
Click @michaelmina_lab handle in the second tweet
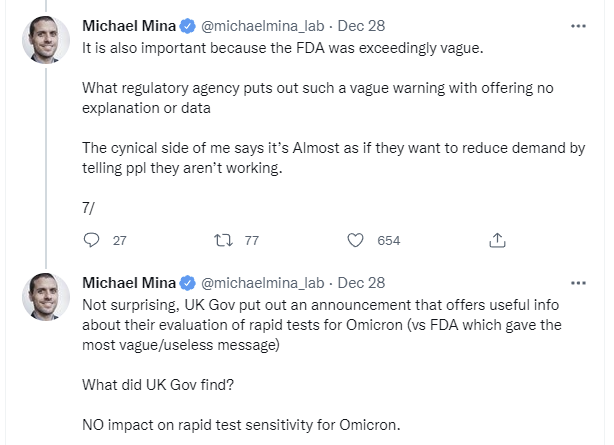point(263,283)
